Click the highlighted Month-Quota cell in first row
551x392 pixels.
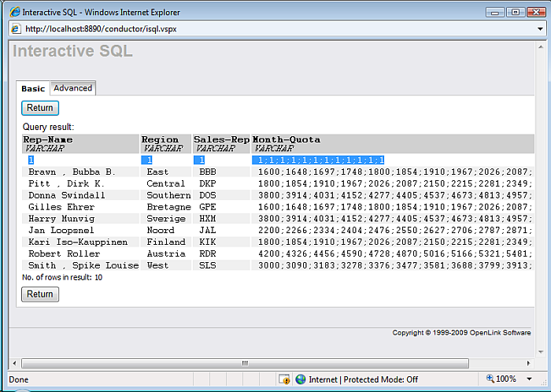pos(319,160)
